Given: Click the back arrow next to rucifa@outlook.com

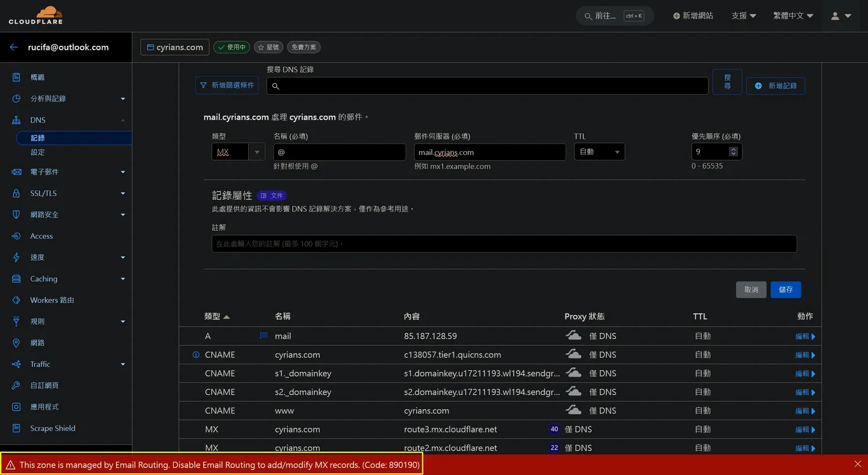Looking at the screenshot, I should (x=13, y=47).
